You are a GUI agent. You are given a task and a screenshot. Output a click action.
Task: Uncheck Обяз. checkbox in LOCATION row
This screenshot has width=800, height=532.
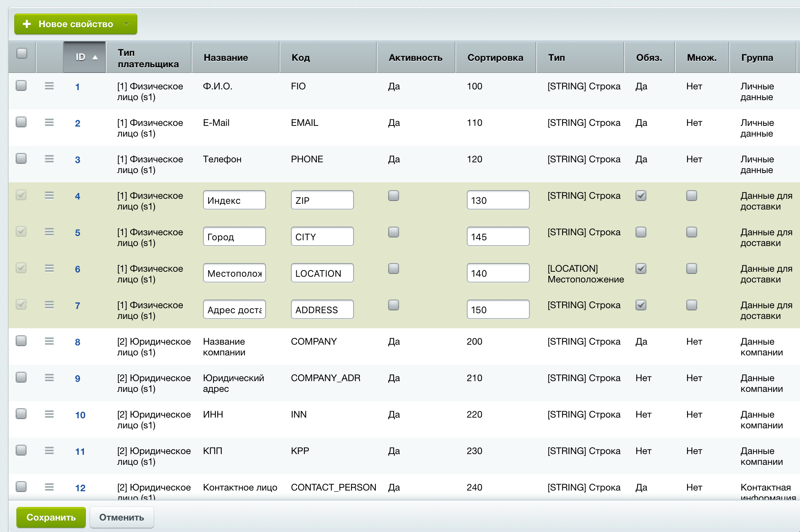click(x=641, y=269)
